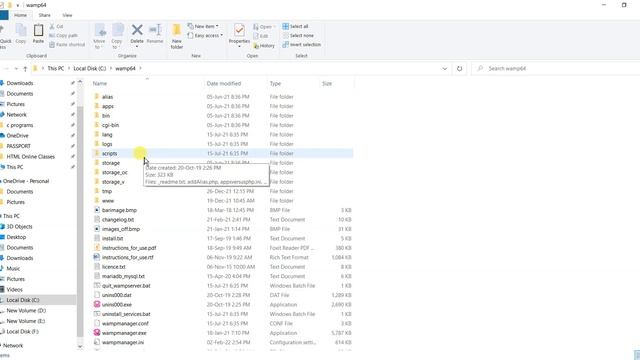Open the Open dropdown in ribbon
This screenshot has height=360, width=640.
(263, 27)
